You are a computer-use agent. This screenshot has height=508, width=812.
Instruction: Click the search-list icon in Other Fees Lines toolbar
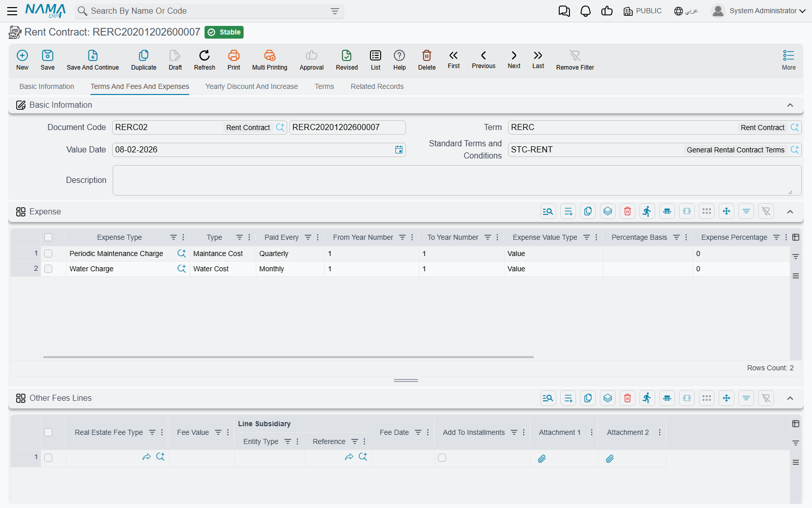pyautogui.click(x=548, y=398)
